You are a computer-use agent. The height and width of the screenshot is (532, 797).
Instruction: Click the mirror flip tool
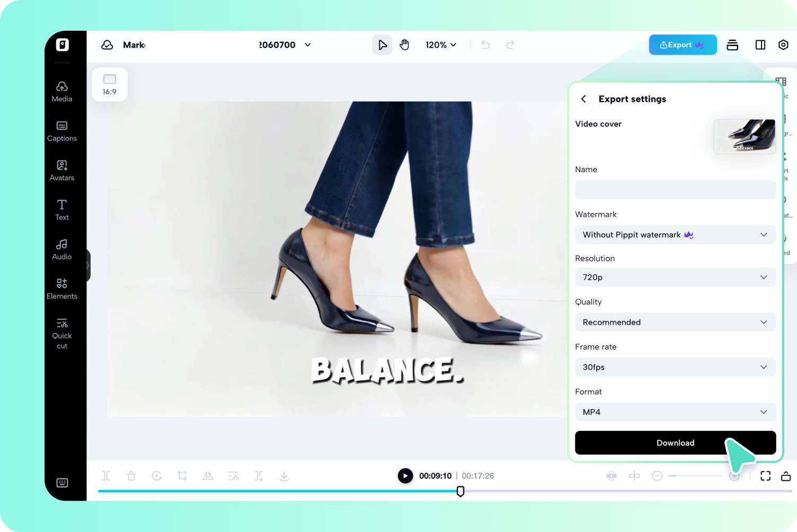coord(208,476)
